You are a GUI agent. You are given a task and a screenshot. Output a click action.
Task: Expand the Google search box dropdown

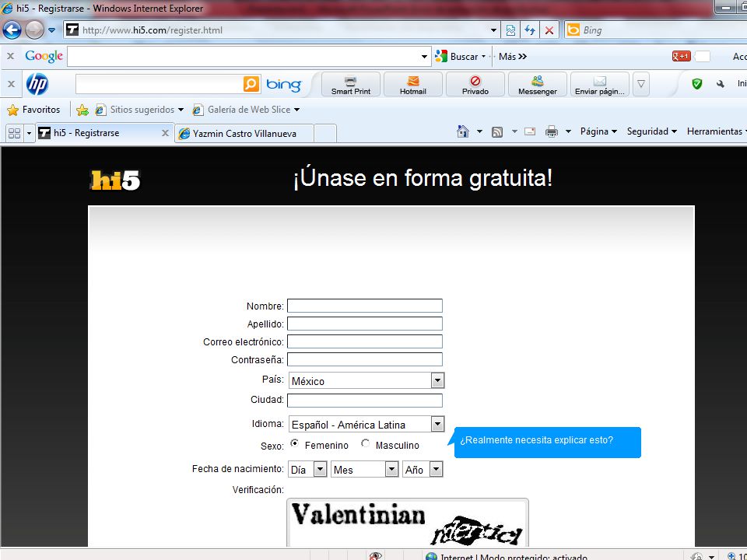click(x=425, y=57)
